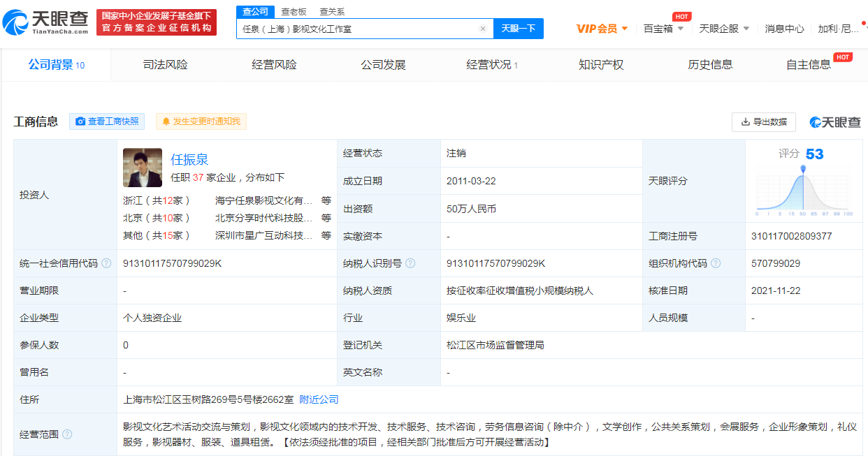Click establishment date 2011-03-22
The width and height of the screenshot is (868, 456).
[x=471, y=181]
